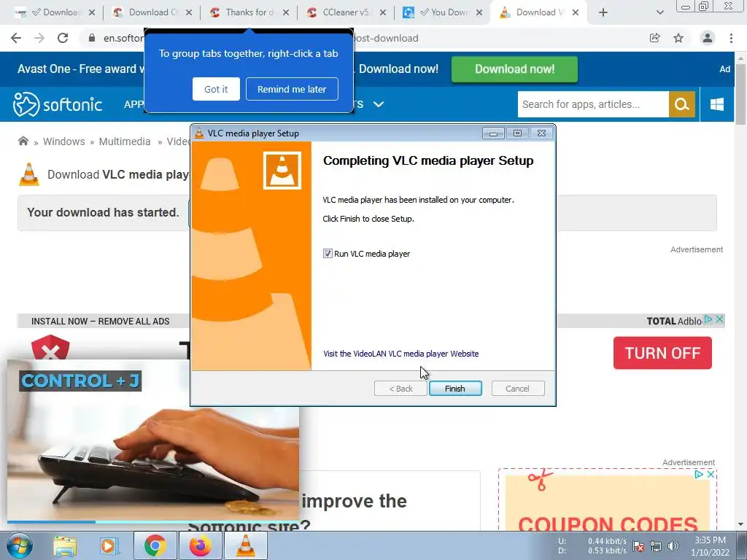Viewport: 747px width, 560px height.
Task: Click the scrollbar down arrow
Action: 741,524
